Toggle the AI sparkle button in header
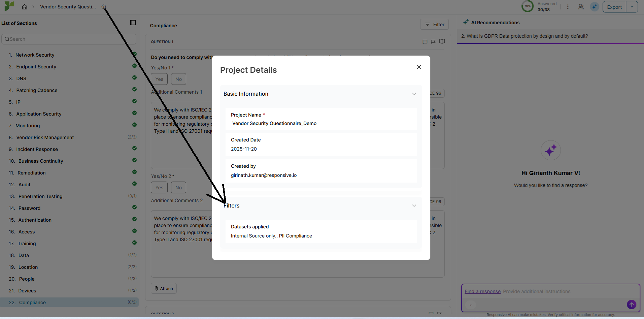 [x=595, y=7]
